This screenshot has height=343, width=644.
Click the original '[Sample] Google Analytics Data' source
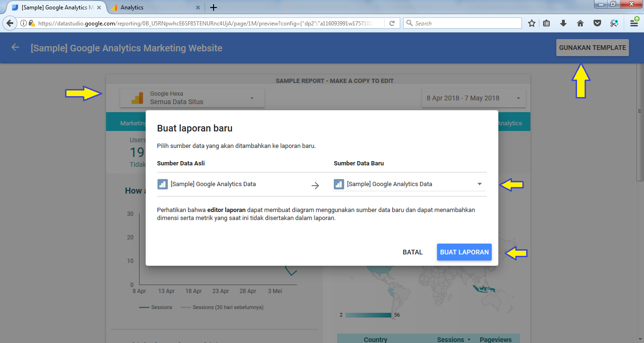pos(207,184)
